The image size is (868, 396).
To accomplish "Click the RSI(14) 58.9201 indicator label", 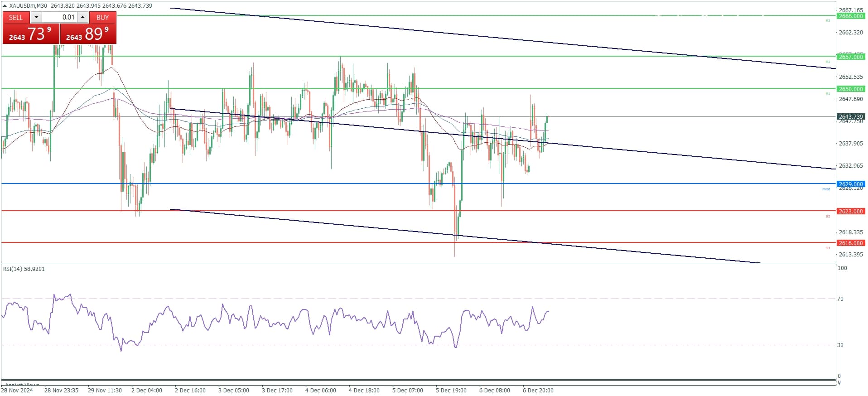I will point(24,269).
